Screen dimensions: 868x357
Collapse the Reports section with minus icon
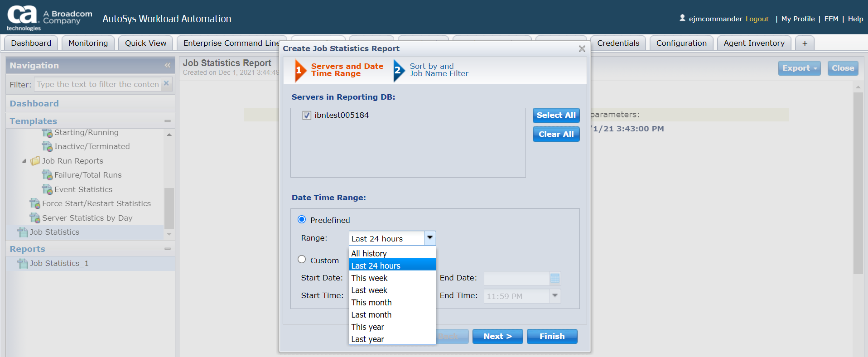(x=168, y=249)
